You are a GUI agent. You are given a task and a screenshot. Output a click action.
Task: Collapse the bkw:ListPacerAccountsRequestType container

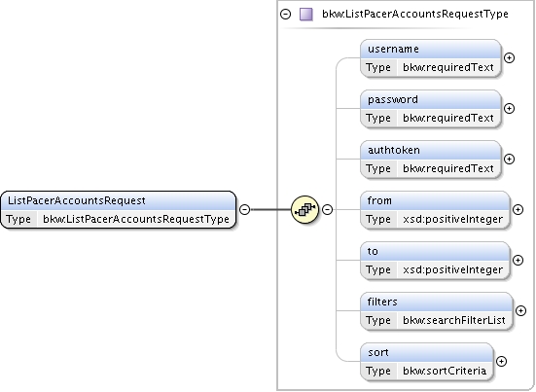(x=285, y=14)
